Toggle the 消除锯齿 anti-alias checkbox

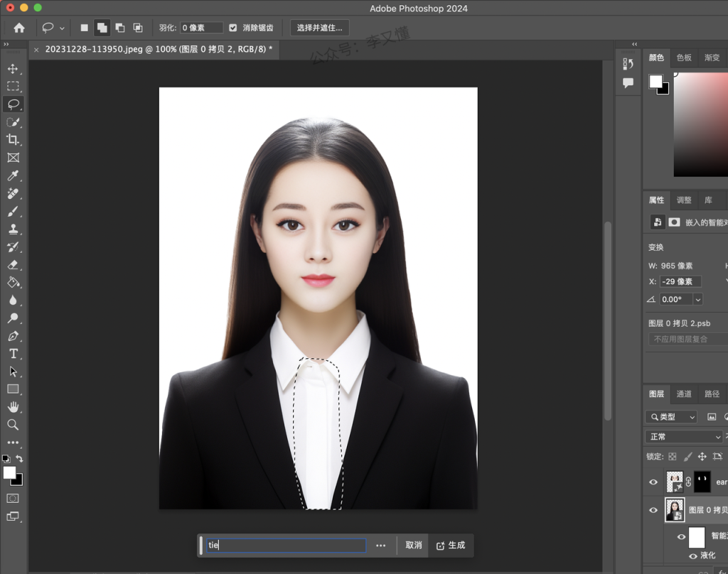(233, 28)
